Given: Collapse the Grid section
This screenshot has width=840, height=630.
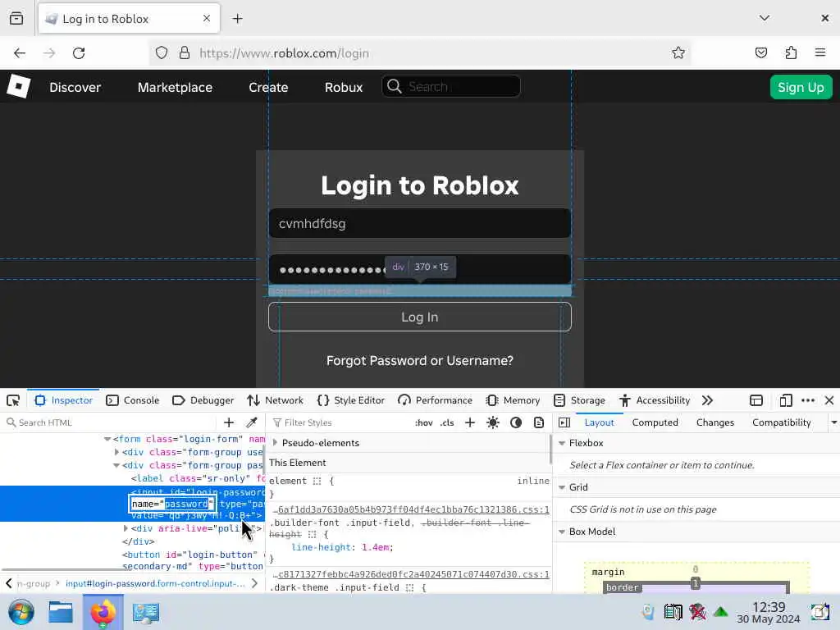Looking at the screenshot, I should (562, 487).
